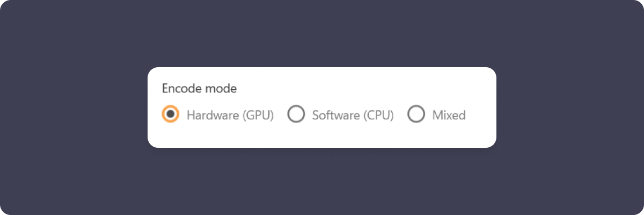Click the "Hardware (GPU)" text label
Image resolution: width=644 pixels, height=215 pixels.
point(230,115)
